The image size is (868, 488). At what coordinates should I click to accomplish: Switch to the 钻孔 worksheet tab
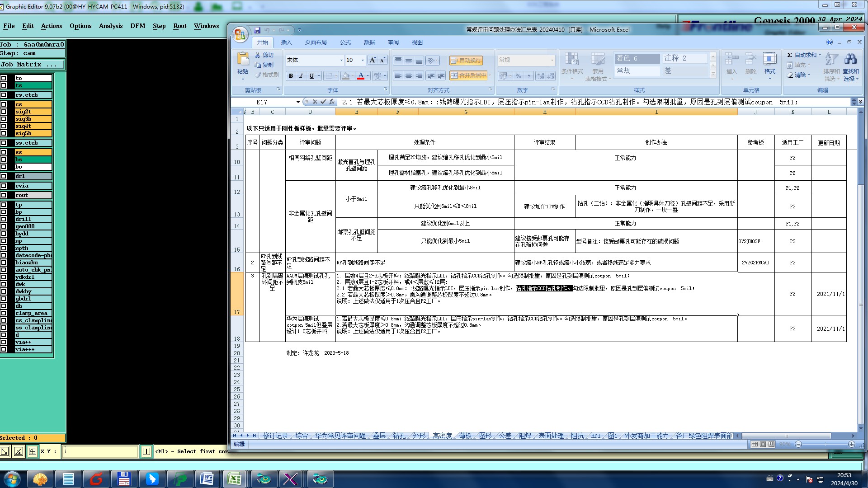coord(399,436)
